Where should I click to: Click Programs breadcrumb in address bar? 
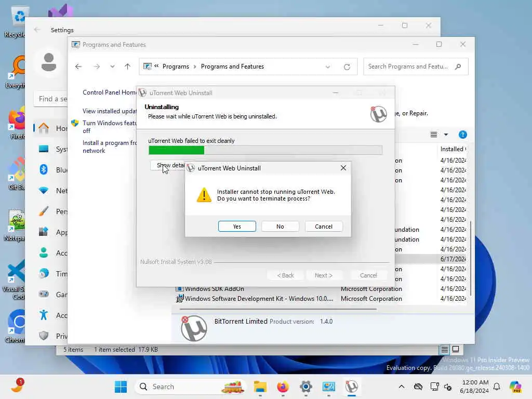[x=176, y=66]
